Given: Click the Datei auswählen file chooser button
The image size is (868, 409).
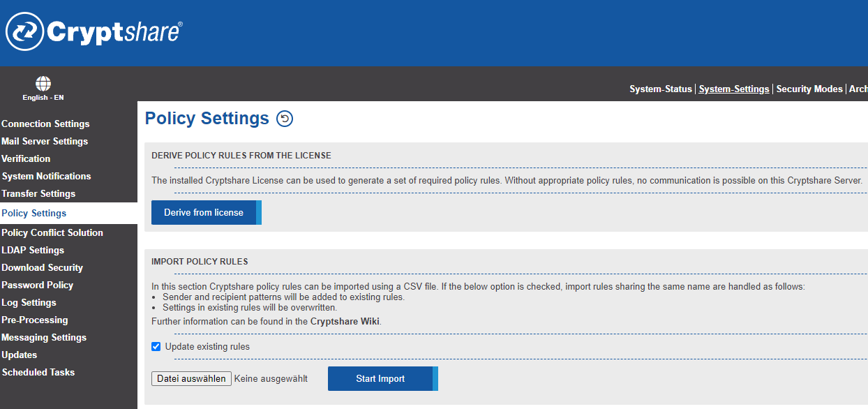Looking at the screenshot, I should click(x=191, y=378).
